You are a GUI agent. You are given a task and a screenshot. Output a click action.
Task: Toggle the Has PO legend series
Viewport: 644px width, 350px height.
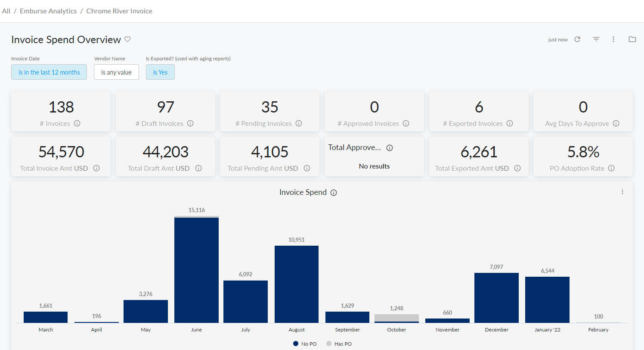click(339, 344)
